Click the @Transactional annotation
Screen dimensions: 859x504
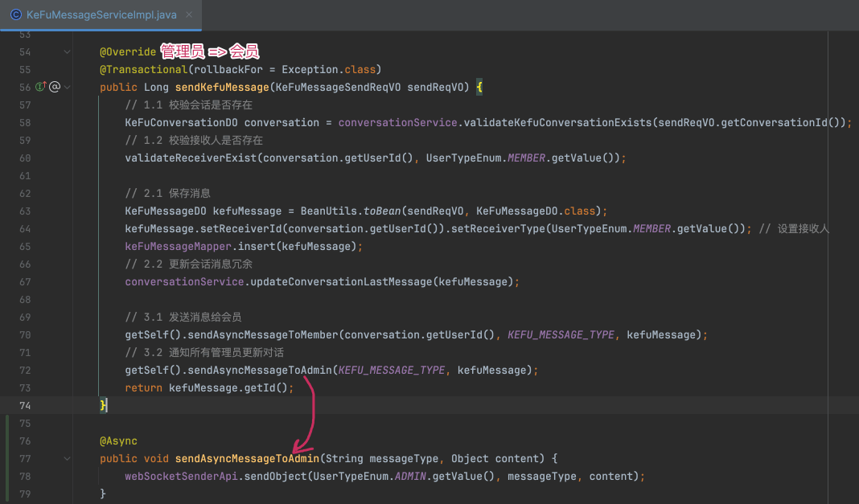pyautogui.click(x=141, y=69)
